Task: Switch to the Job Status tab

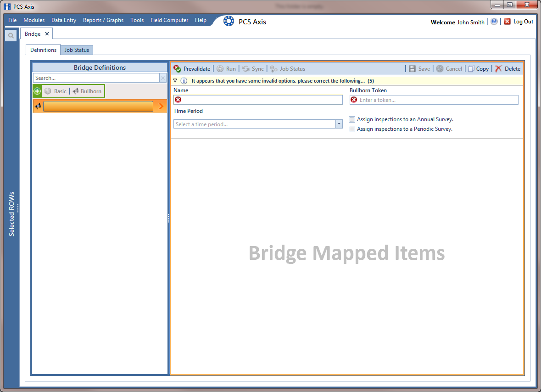Action: coord(77,50)
